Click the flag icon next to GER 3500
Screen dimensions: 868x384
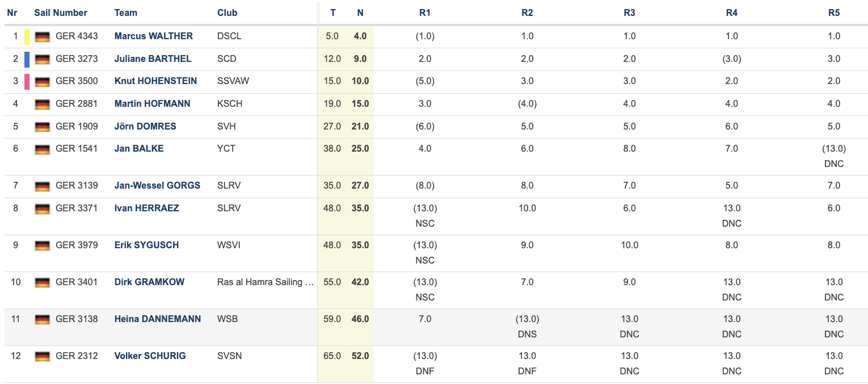click(42, 82)
